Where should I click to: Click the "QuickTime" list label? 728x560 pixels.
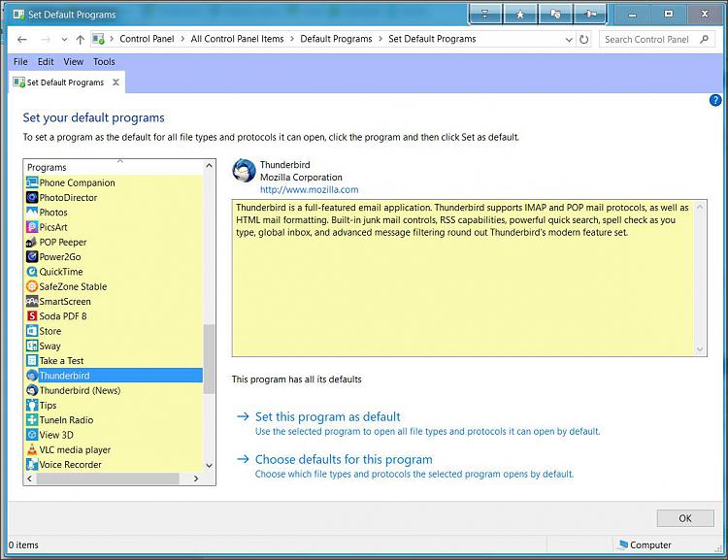tap(61, 272)
